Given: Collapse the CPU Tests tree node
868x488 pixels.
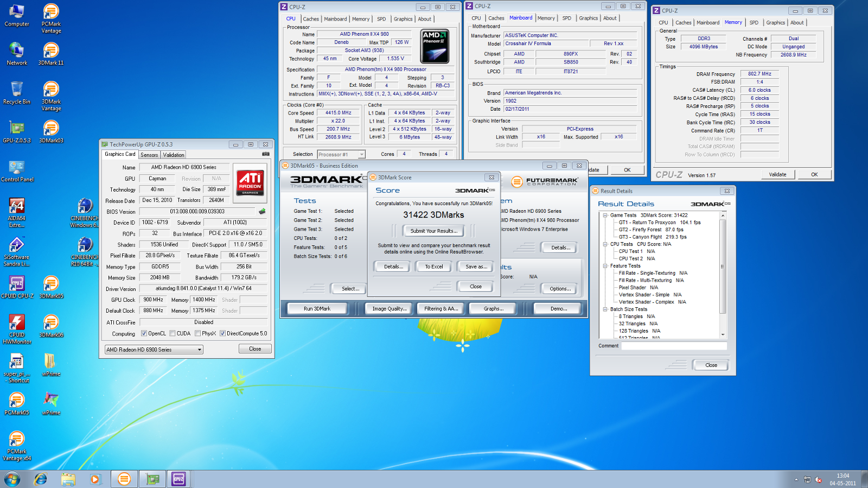Looking at the screenshot, I should pos(605,244).
